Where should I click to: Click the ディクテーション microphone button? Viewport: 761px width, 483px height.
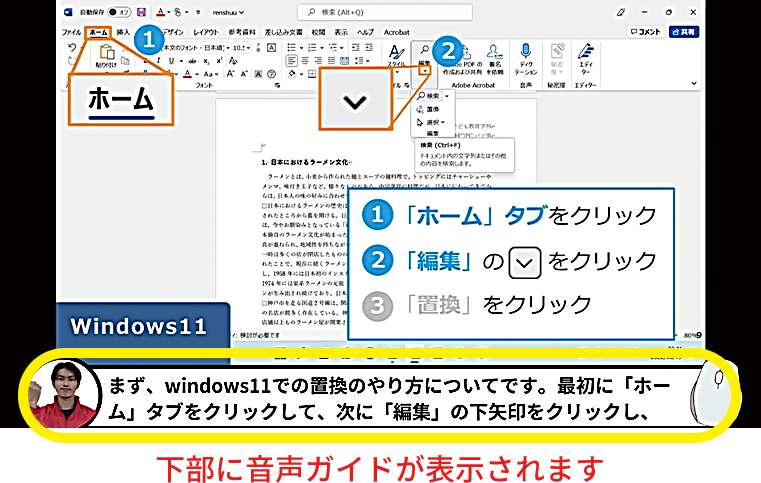coord(526,60)
